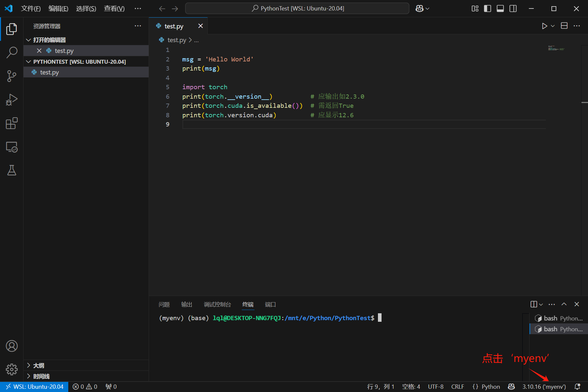Viewport: 588px width, 392px height.
Task: Open the Extensions view
Action: pos(12,123)
